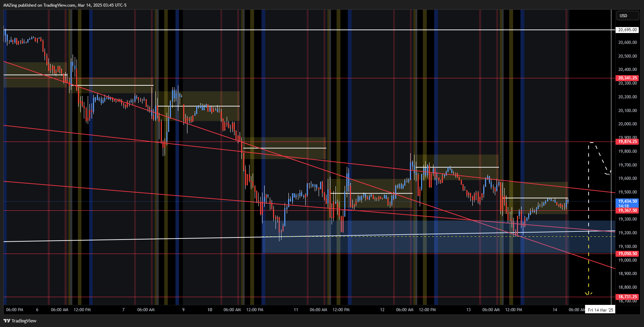Click day 7 on the time axis

(x=124, y=310)
